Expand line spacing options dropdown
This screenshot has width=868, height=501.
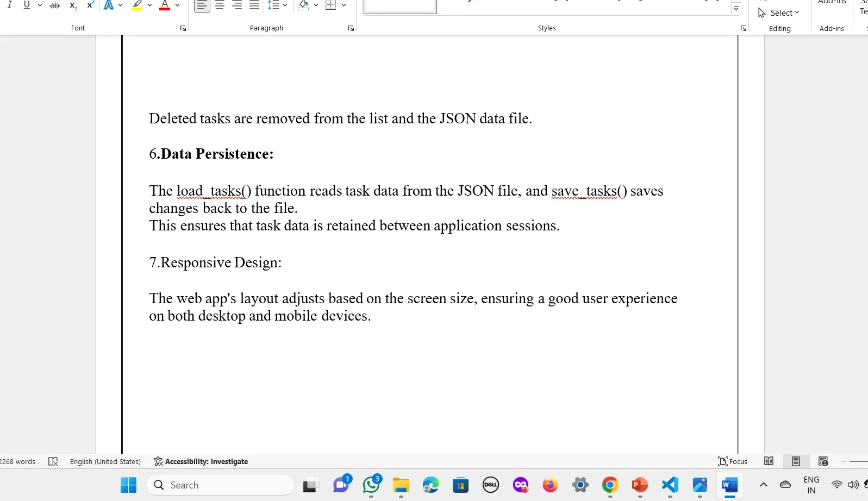tap(285, 5)
